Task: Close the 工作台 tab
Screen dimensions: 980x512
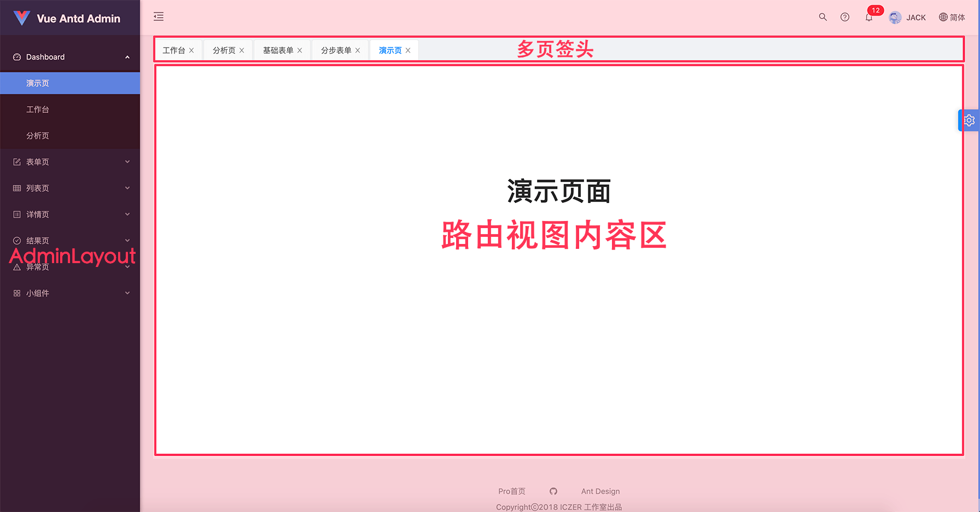Action: click(x=191, y=50)
